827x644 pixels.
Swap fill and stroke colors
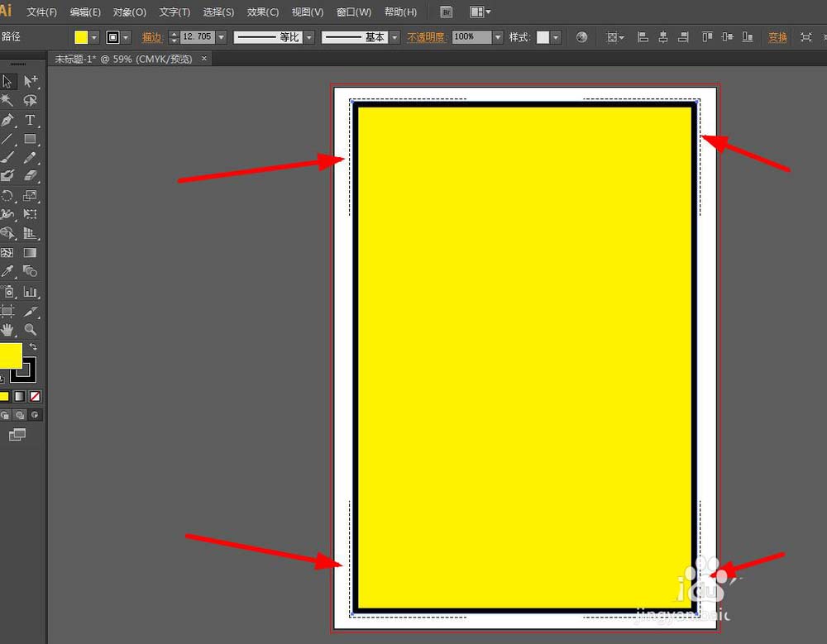33,346
